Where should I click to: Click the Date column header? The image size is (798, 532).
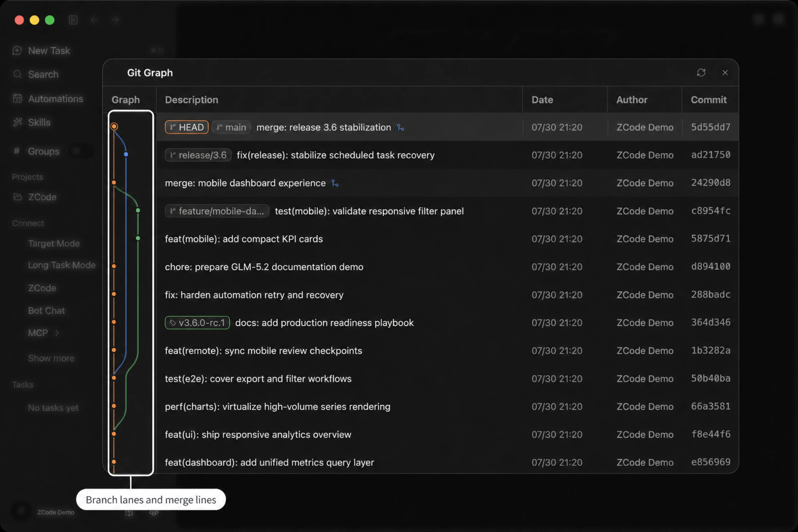542,100
